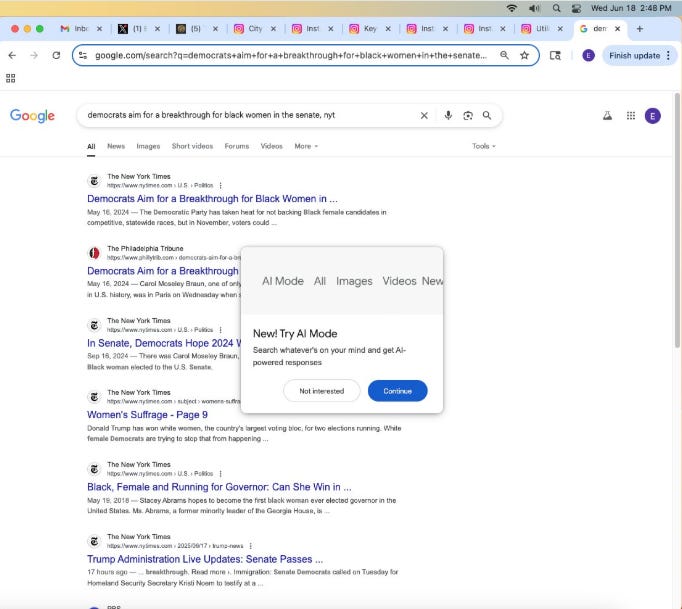Viewport: 682px width, 609px height.
Task: Open options for Trump Administration result
Action: tap(251, 546)
